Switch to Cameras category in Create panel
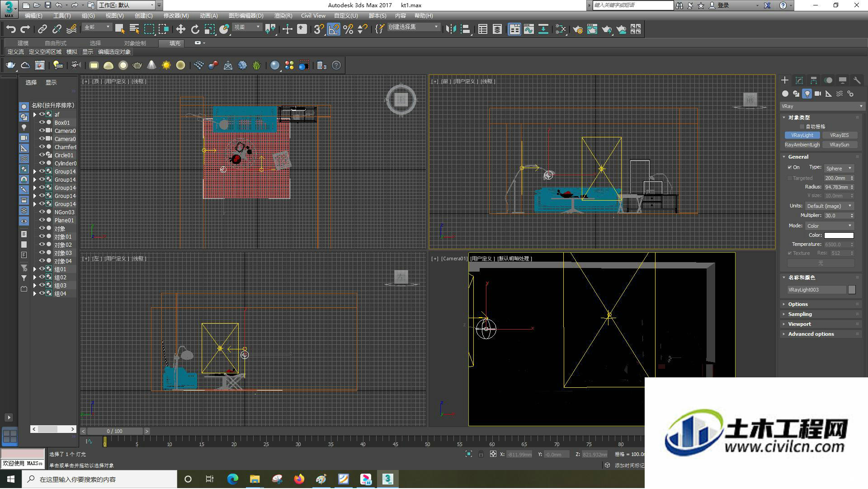 818,94
